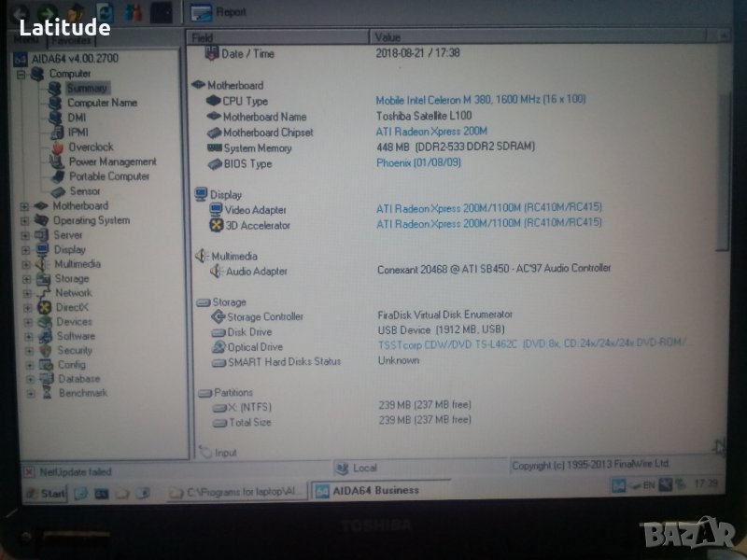Expand the Motherboard tree node
The width and height of the screenshot is (747, 560).
tap(24, 206)
